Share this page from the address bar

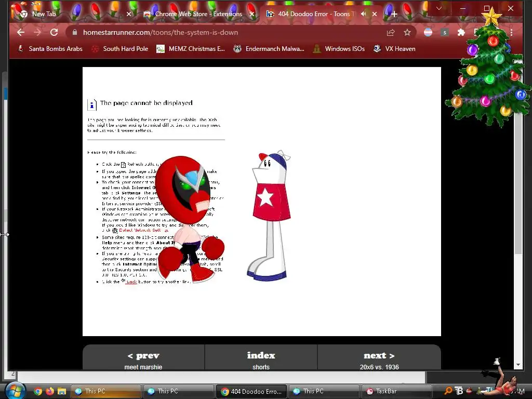[391, 33]
